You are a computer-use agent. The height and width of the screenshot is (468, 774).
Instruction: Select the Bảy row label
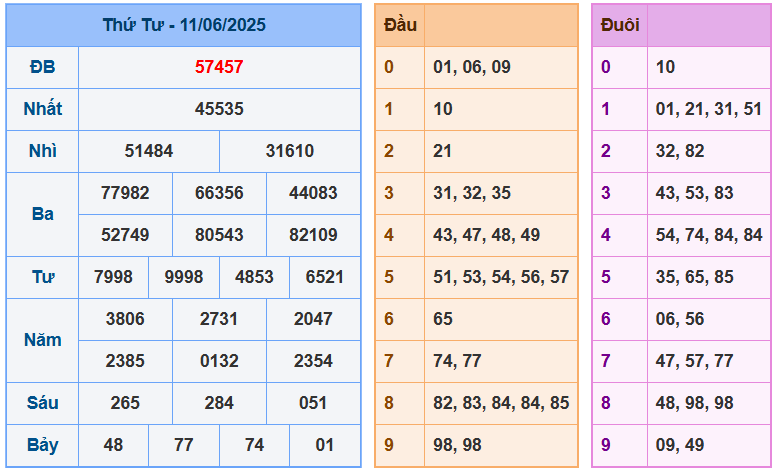tap(42, 445)
